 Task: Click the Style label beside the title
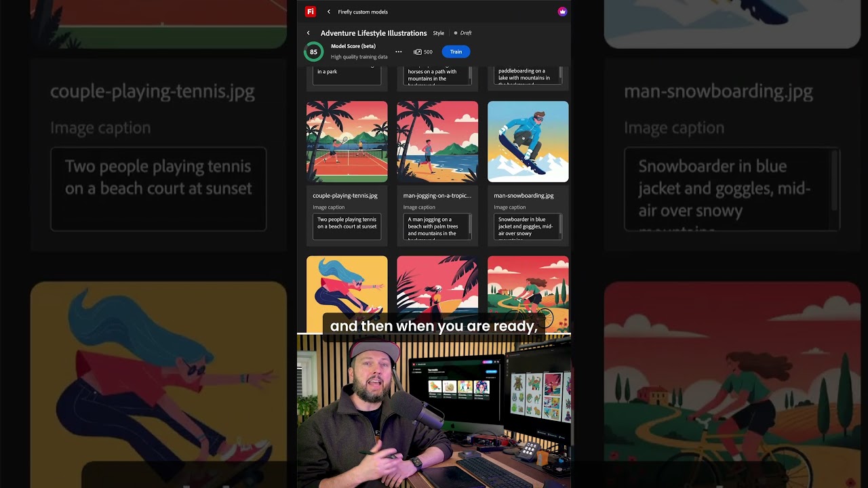439,33
